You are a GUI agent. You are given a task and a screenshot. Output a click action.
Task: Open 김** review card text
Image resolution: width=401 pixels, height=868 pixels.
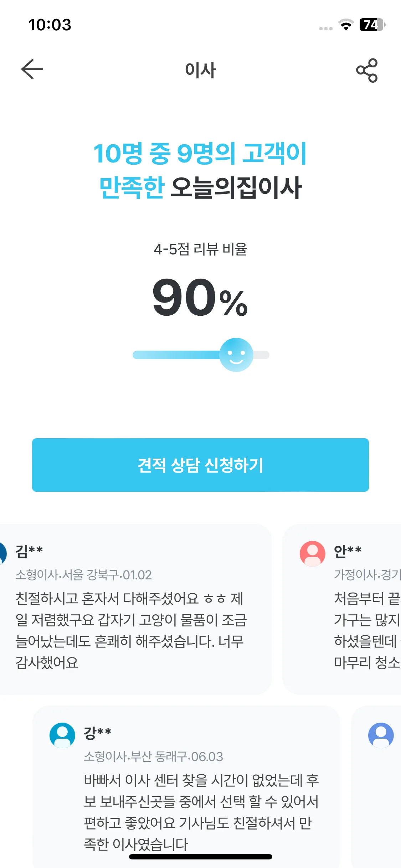[130, 630]
